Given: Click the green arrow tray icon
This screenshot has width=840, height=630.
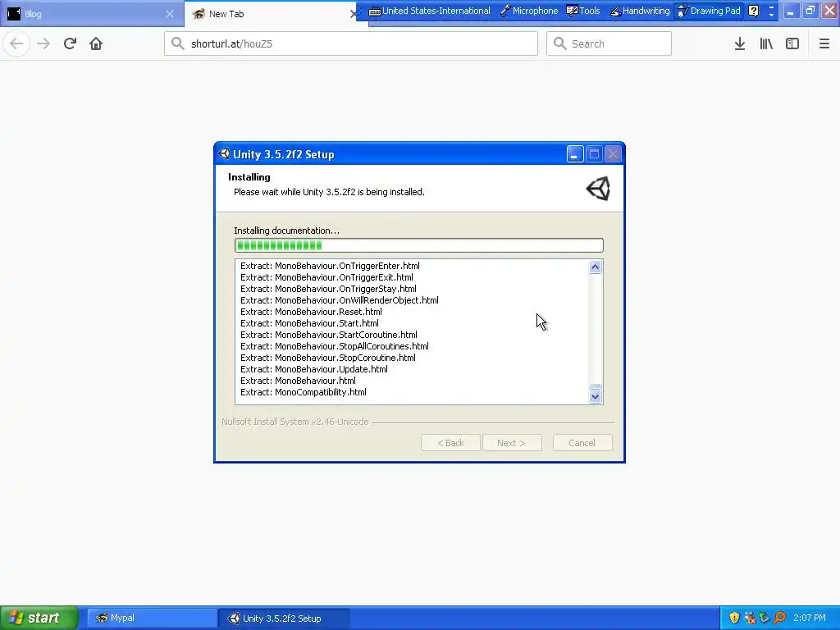Looking at the screenshot, I should coord(765,619).
